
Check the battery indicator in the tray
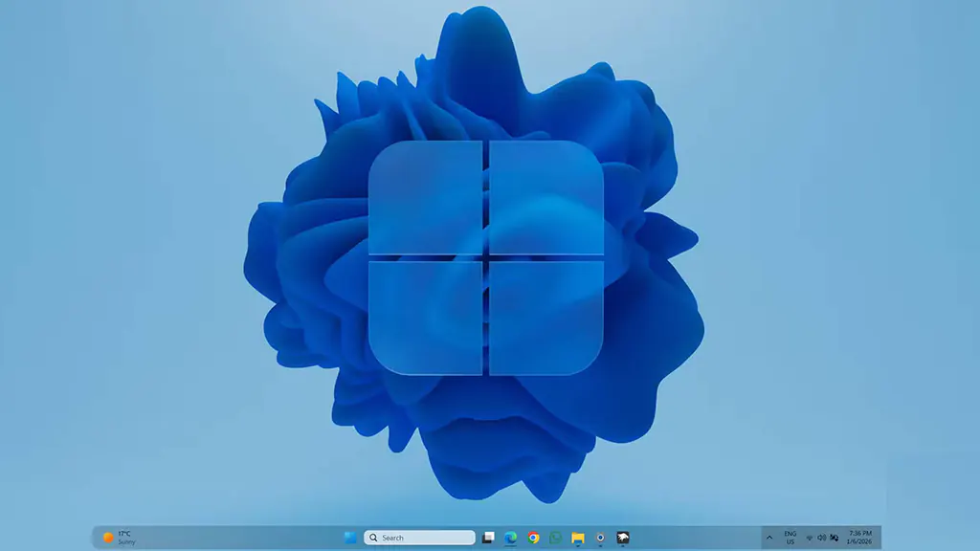coord(835,537)
